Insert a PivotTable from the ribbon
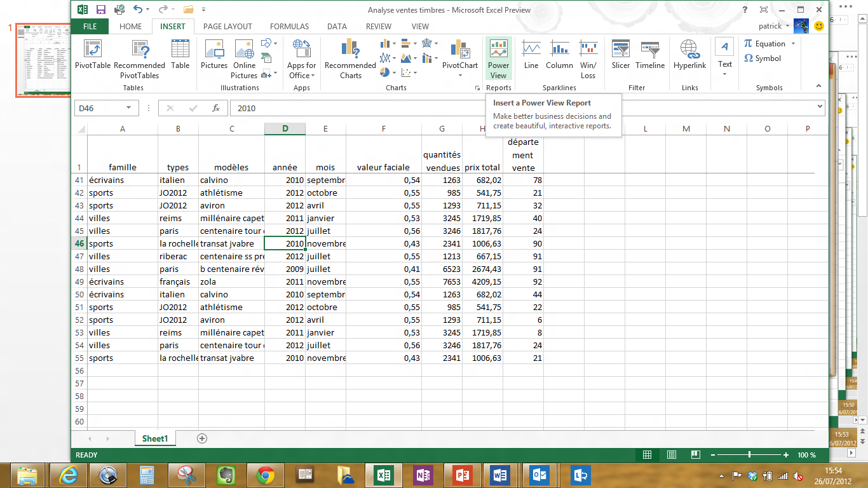Image resolution: width=868 pixels, height=488 pixels. (93, 55)
